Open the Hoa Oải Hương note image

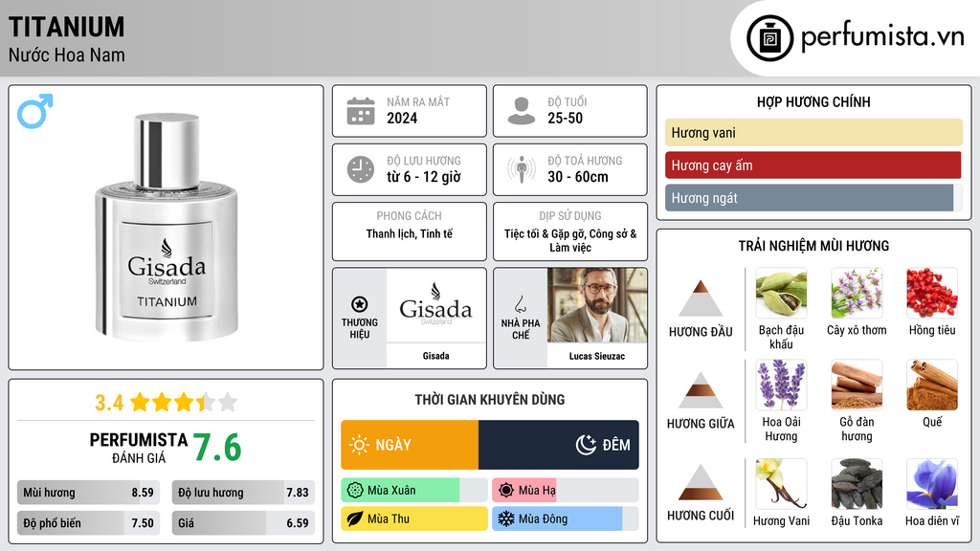(x=781, y=385)
